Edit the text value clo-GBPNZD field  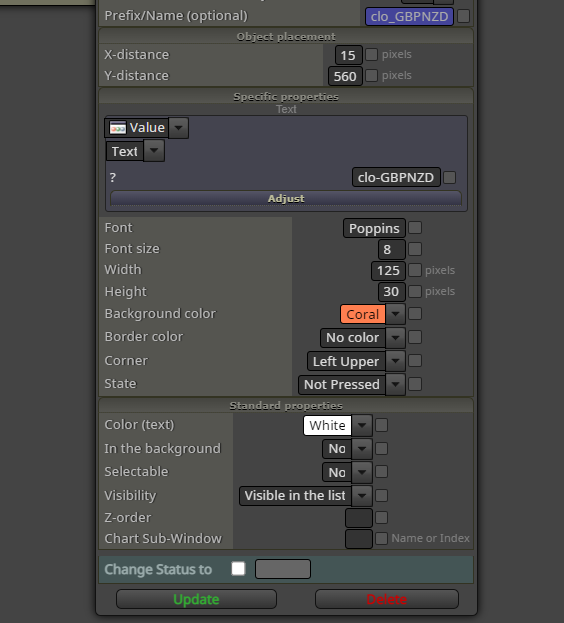[x=396, y=177]
